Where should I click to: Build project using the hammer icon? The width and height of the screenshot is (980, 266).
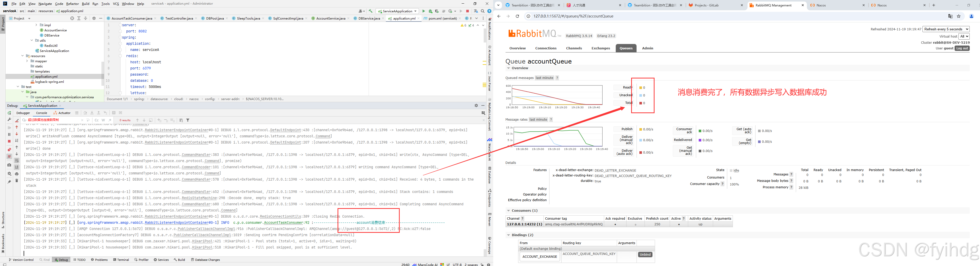pyautogui.click(x=370, y=11)
